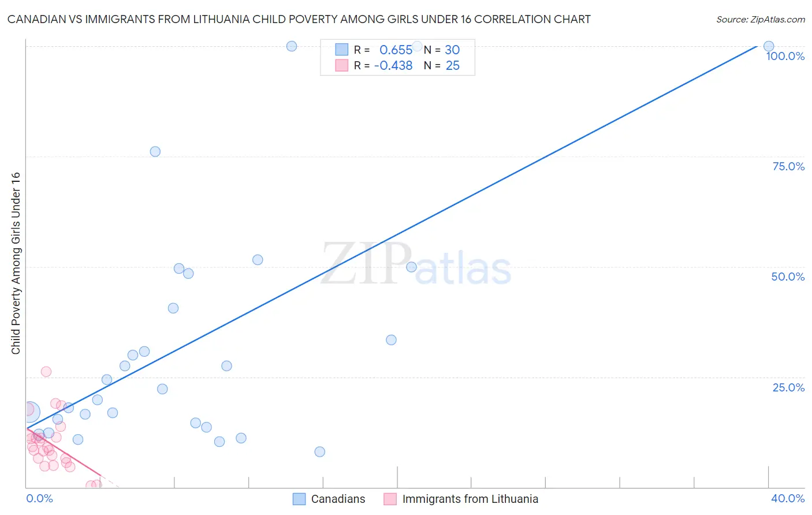Click the Y-axis title Child Poverty Among Girls
Screen dimensions: 812x515
(x=16, y=263)
